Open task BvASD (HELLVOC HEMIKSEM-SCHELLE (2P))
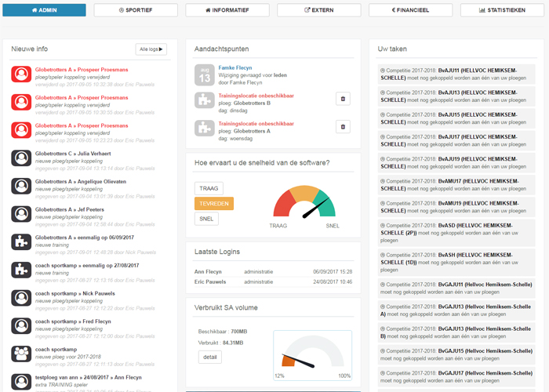The image size is (549, 392). pyautogui.click(x=456, y=233)
